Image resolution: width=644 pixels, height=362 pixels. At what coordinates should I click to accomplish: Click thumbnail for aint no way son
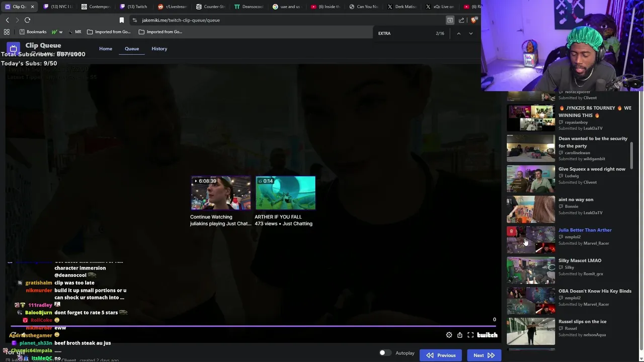click(531, 210)
